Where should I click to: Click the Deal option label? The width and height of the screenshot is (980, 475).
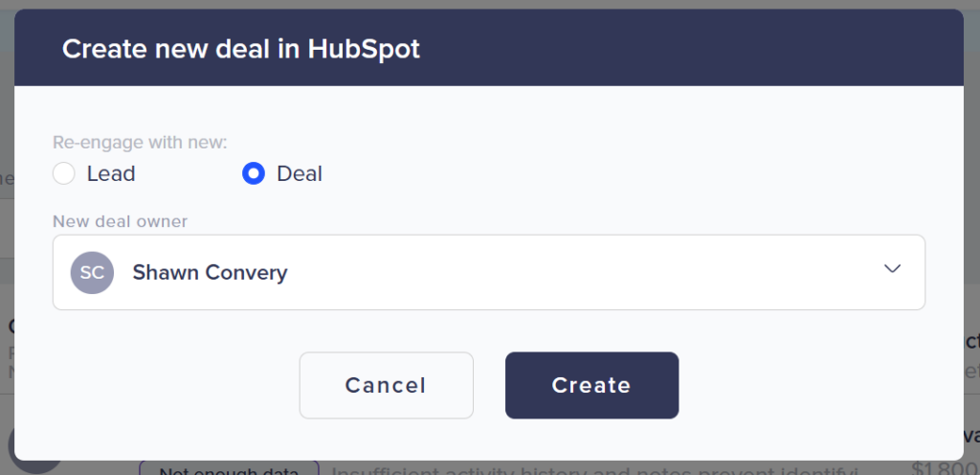pos(300,174)
